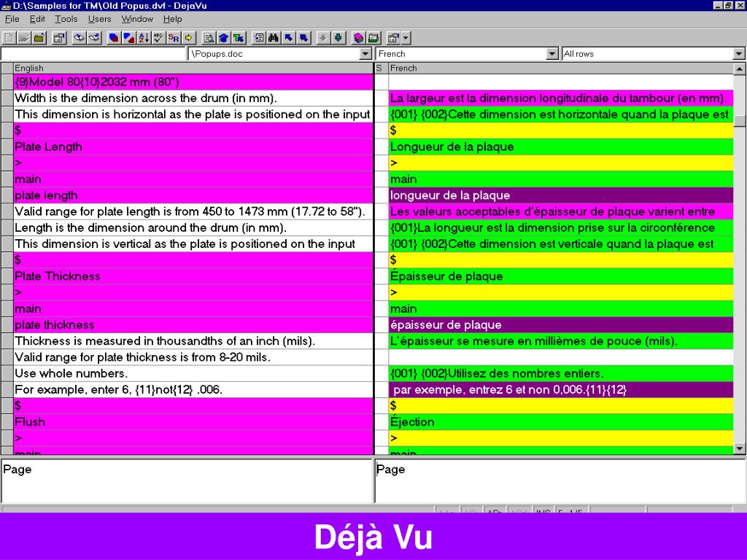Select French cell "par exemple, entrez 6 et non"
Screen dimensions: 747x560
tap(561, 389)
